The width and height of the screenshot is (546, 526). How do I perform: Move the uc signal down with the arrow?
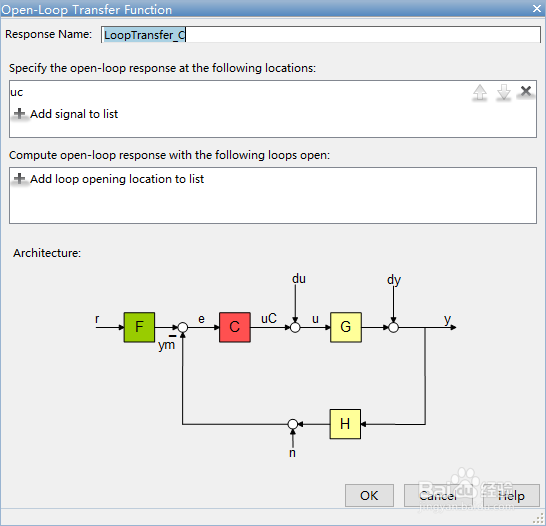(x=504, y=93)
